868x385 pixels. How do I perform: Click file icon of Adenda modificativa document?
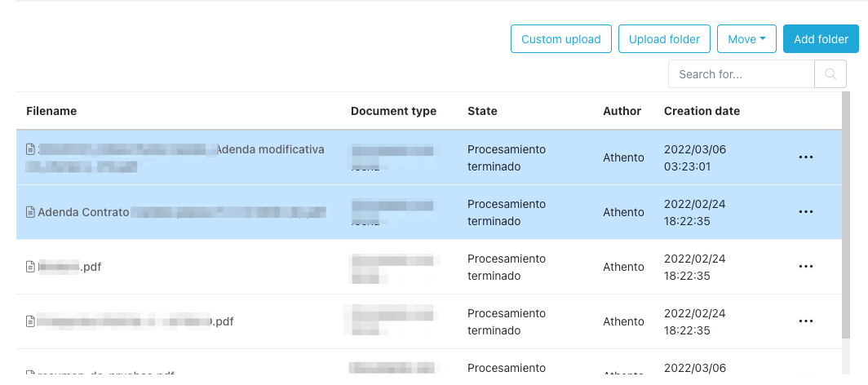tap(31, 149)
